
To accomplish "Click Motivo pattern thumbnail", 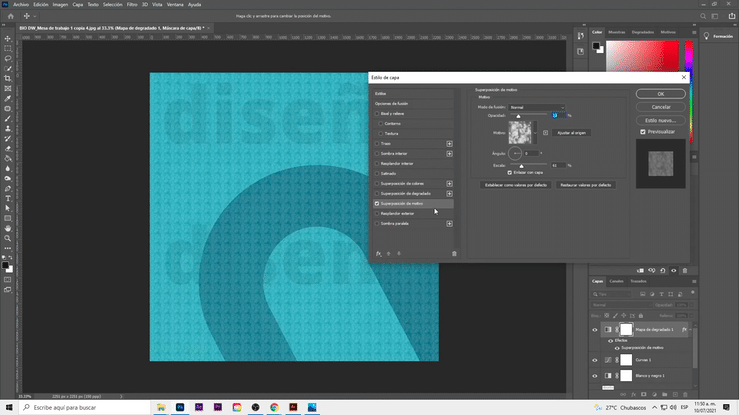I will click(x=520, y=133).
